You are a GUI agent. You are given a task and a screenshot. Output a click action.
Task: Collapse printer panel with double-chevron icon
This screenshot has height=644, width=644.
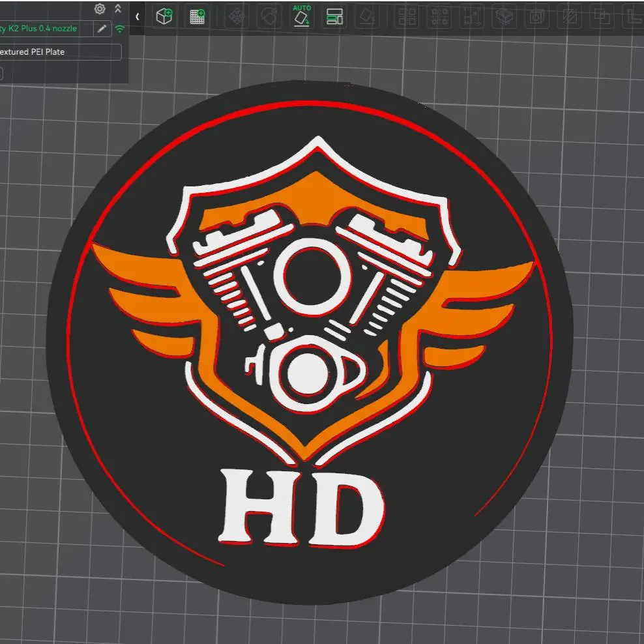(x=118, y=8)
